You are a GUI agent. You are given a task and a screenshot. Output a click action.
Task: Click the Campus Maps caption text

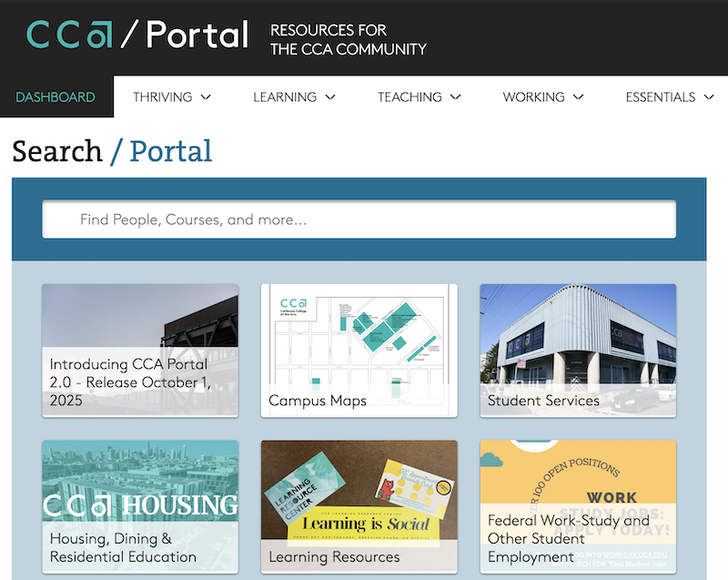[318, 401]
